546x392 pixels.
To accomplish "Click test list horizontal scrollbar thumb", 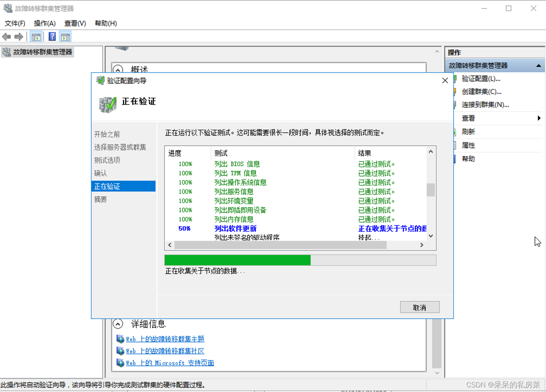I will tap(280, 245).
